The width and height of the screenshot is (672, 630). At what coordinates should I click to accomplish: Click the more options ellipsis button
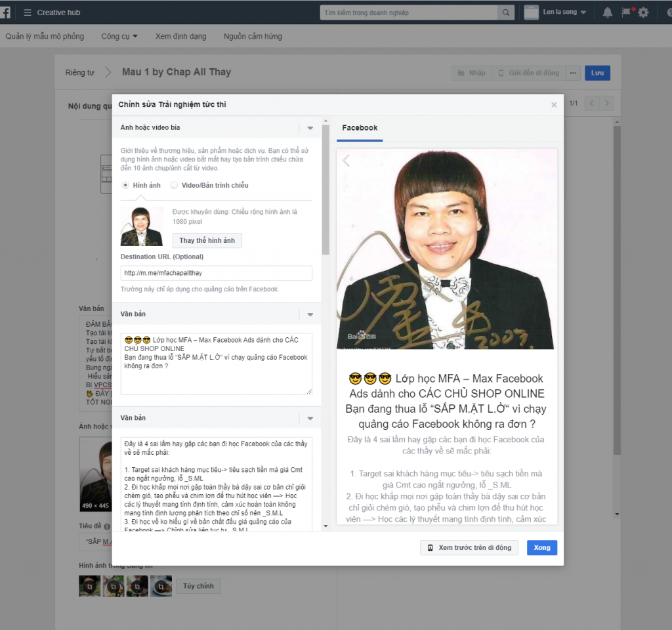click(x=573, y=73)
